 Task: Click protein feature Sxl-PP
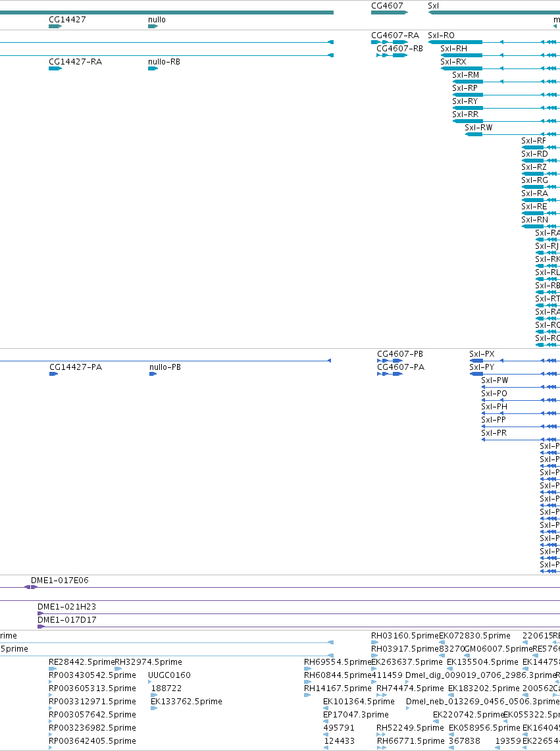(494, 420)
